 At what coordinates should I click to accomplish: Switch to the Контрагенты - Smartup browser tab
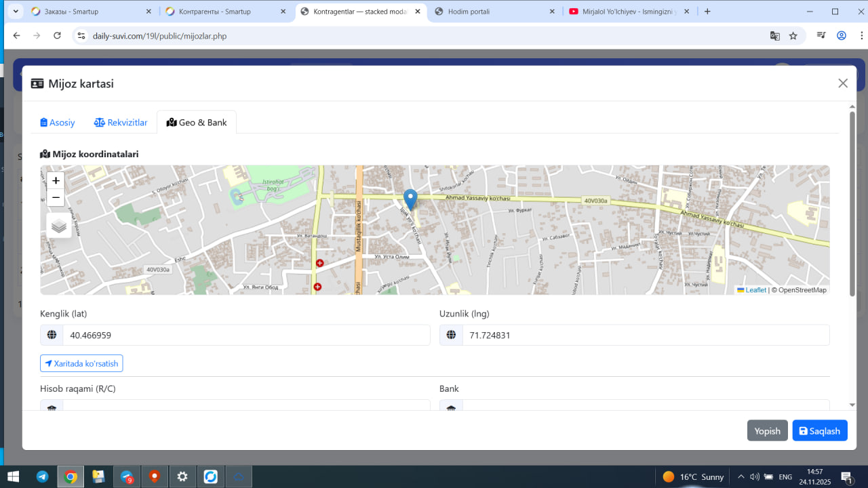pos(225,12)
